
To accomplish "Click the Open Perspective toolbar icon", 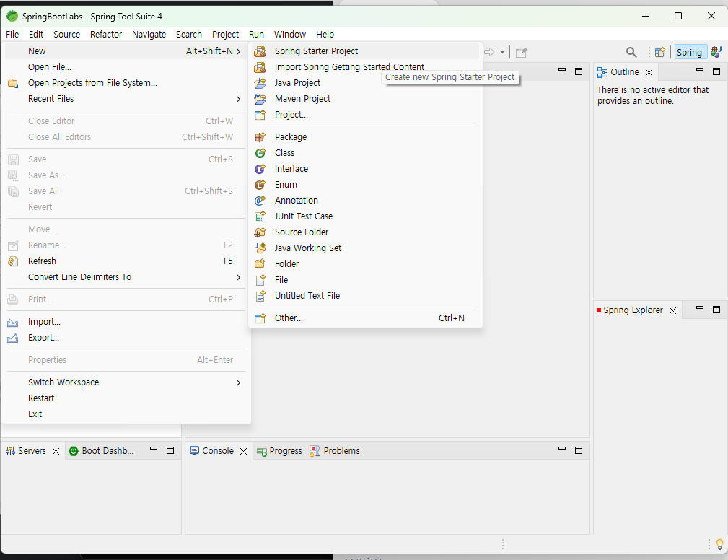I will click(659, 52).
